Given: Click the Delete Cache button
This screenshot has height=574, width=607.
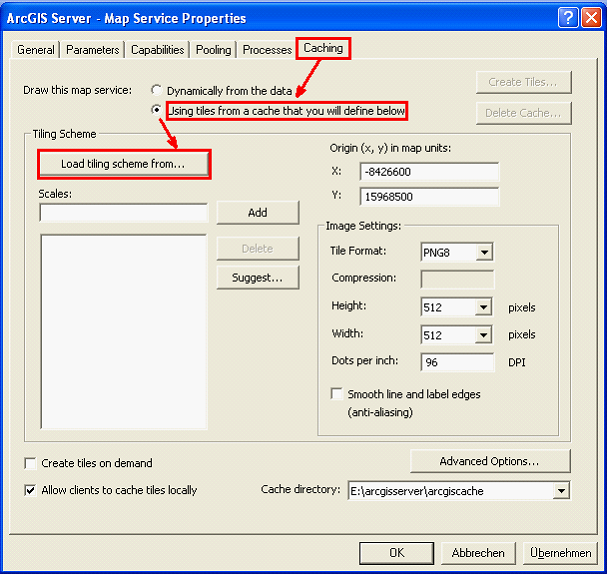Looking at the screenshot, I should [x=523, y=113].
